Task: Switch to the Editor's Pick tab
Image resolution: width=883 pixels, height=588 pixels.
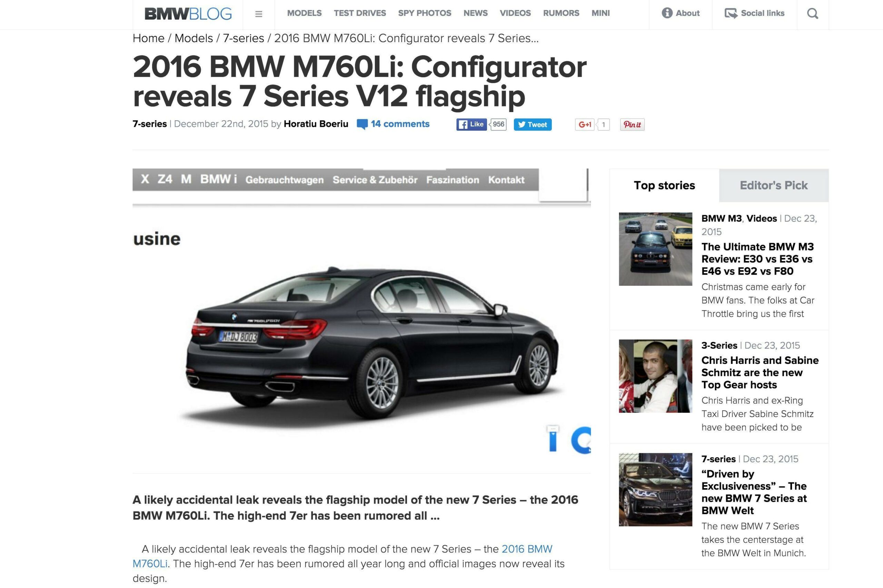Action: pos(774,185)
